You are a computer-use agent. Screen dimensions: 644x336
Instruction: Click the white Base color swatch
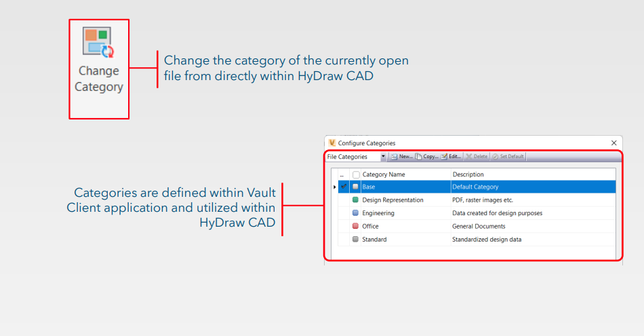356,187
